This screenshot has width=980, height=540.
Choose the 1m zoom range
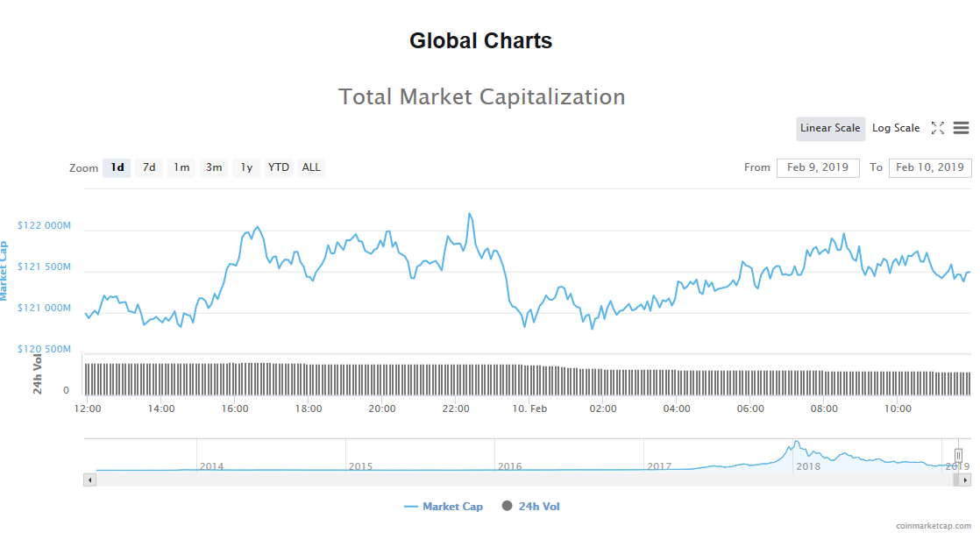[181, 167]
